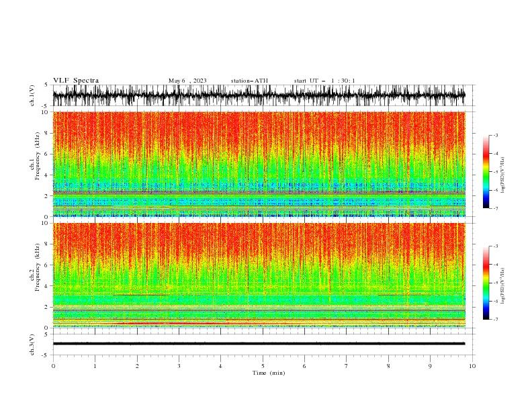Click the ch.2 log(PSD)(V²/Hz) colorbar label

(502, 286)
